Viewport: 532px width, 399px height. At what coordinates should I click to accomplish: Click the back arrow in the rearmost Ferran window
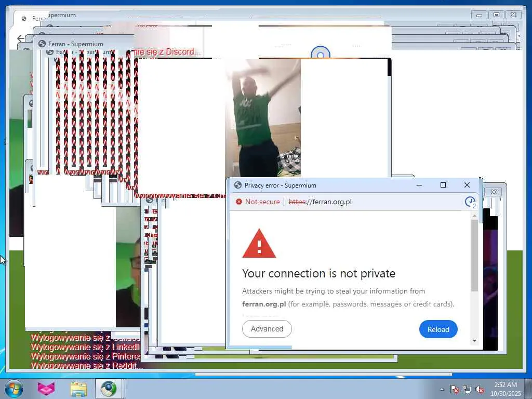coord(21,38)
